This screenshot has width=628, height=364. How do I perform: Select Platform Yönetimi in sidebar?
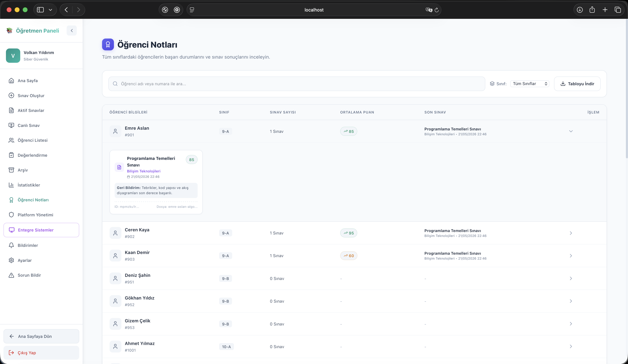(x=41, y=215)
